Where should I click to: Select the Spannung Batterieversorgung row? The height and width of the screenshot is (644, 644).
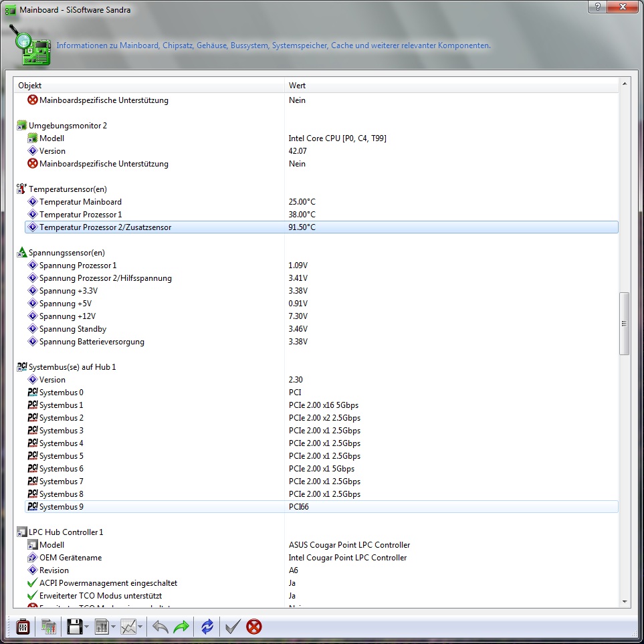pyautogui.click(x=321, y=342)
